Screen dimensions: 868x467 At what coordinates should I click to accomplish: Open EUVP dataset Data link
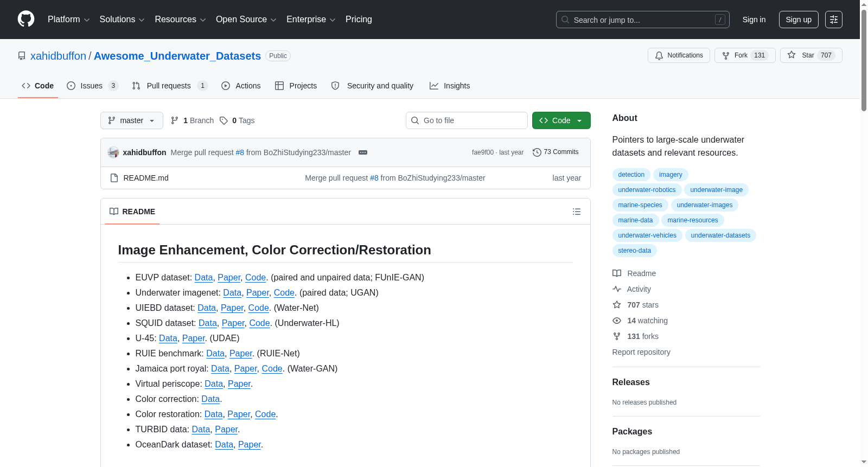[x=203, y=277]
